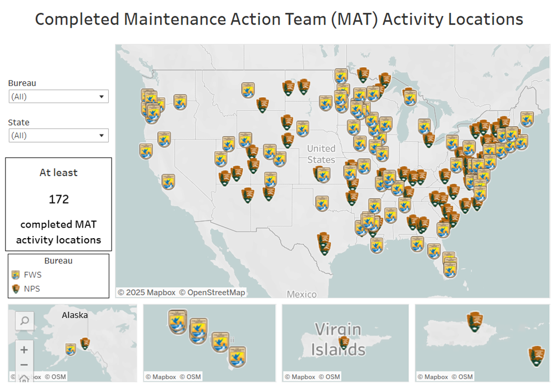The width and height of the screenshot is (557, 392).
Task: Click the © OSM link on Puerto Rico map
Action: pos(462,377)
